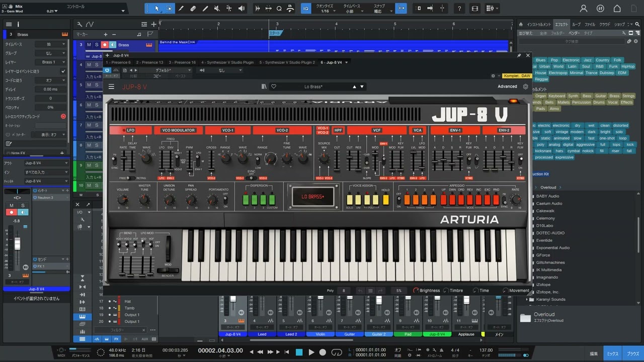Viewport: 644px width, 362px height.
Task: Select previous preset with up arrow
Action: [x=354, y=86]
